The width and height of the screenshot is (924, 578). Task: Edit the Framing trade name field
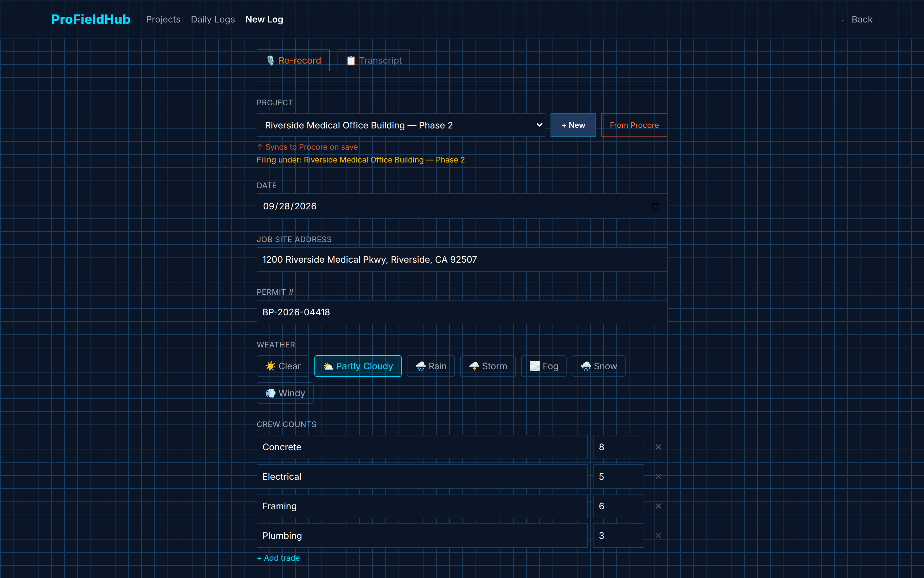[x=422, y=506]
